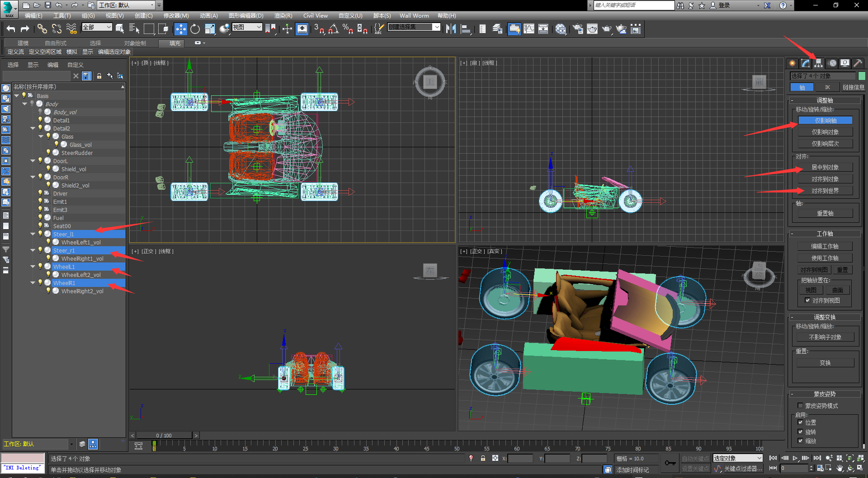Open the Utilities hammer panel icon
Image resolution: width=868 pixels, height=478 pixels.
click(858, 63)
